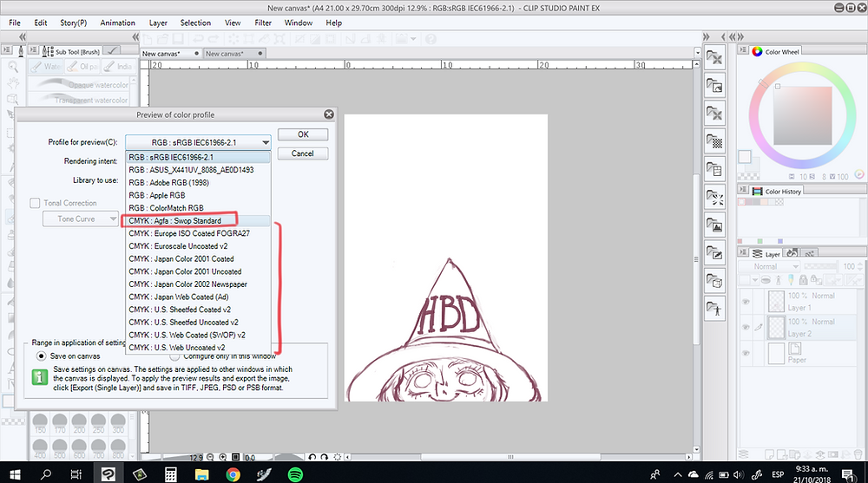This screenshot has height=483, width=868.
Task: Click the hue ring on the color wheel
Action: click(803, 68)
